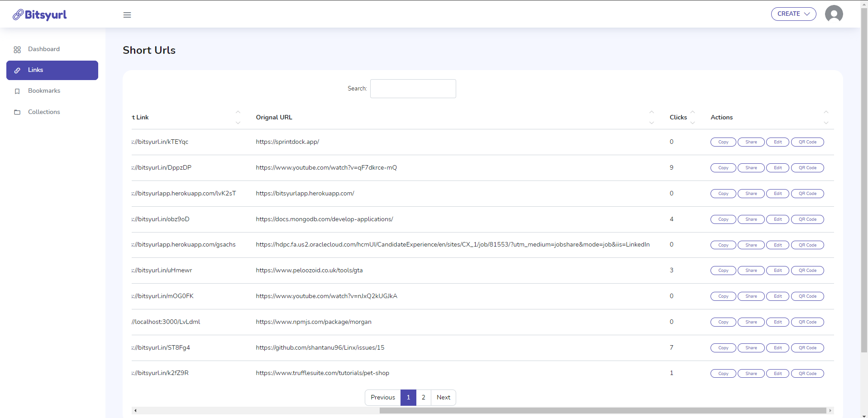The height and width of the screenshot is (418, 868).
Task: Click the Bitsyurl logo
Action: pos(40,14)
